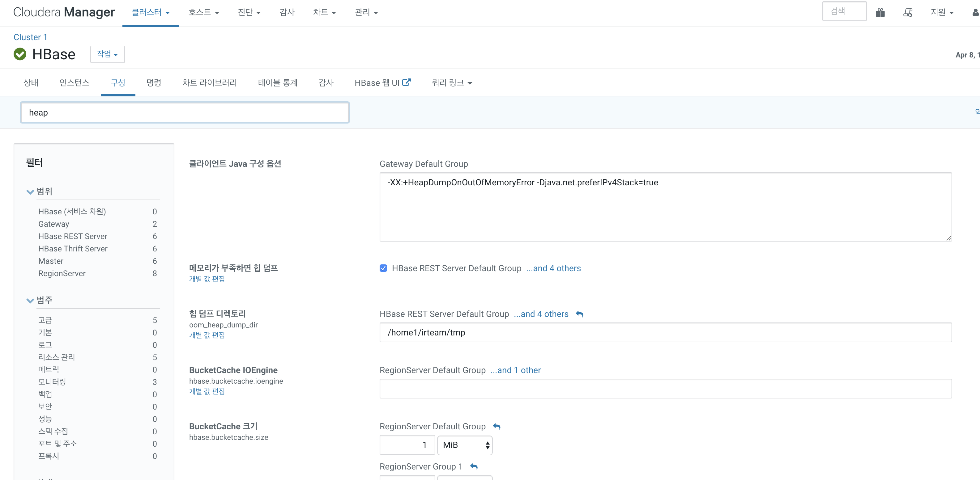Click the green HBase health status icon
The width and height of the screenshot is (980, 480).
(x=20, y=54)
